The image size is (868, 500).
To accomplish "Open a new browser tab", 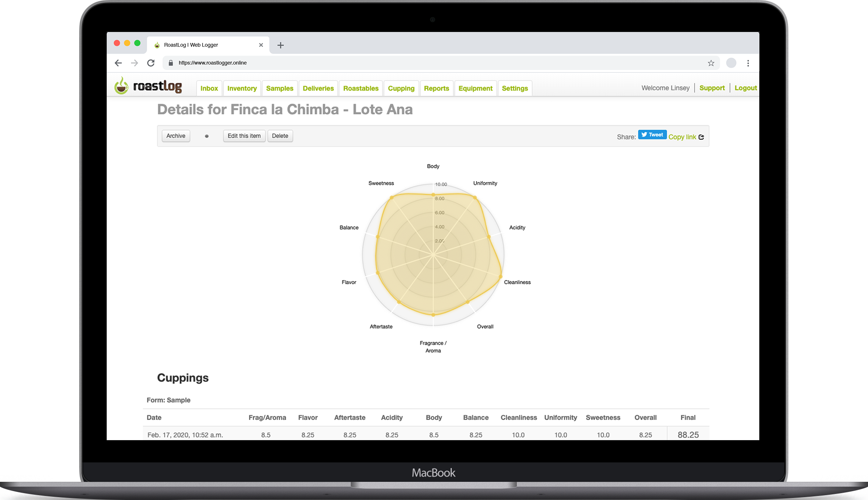I will (280, 45).
